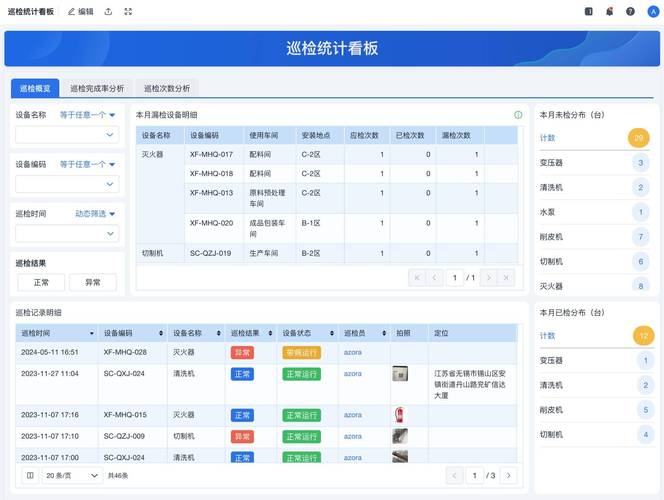Click the edit pencil icon in header

click(71, 12)
